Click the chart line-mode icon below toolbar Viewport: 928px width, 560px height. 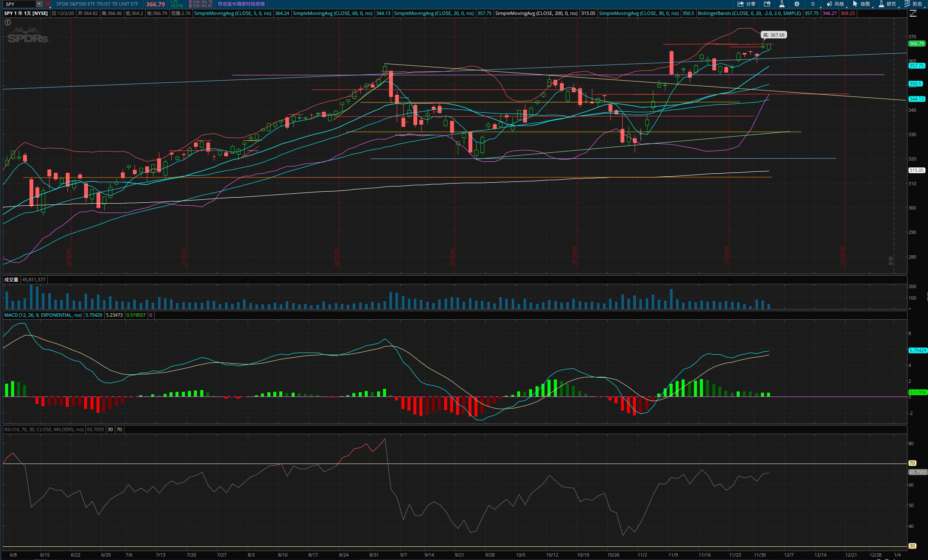913,13
